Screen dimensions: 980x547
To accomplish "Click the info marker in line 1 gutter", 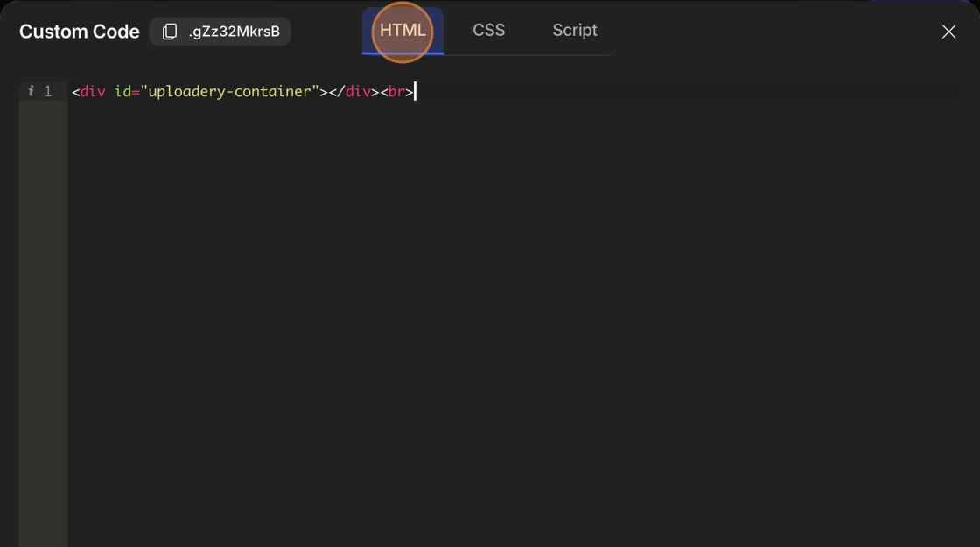I will (x=31, y=91).
